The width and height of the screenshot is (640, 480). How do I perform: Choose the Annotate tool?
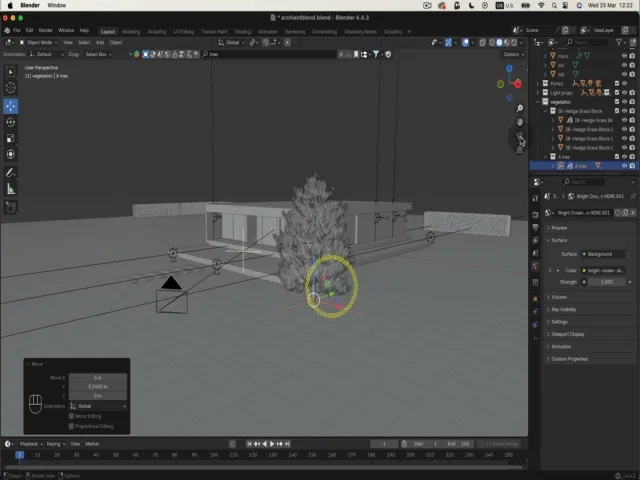[11, 172]
